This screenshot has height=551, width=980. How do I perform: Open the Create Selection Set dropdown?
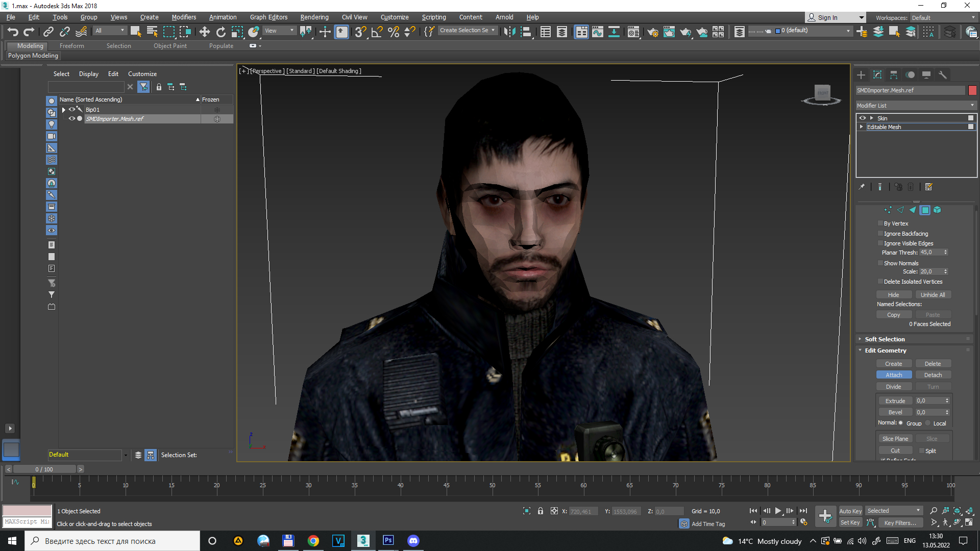[x=468, y=31]
